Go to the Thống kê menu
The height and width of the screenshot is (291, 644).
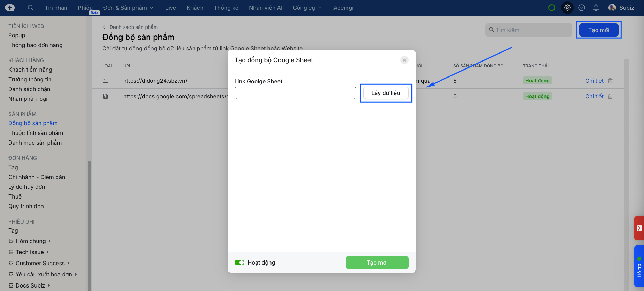point(226,8)
